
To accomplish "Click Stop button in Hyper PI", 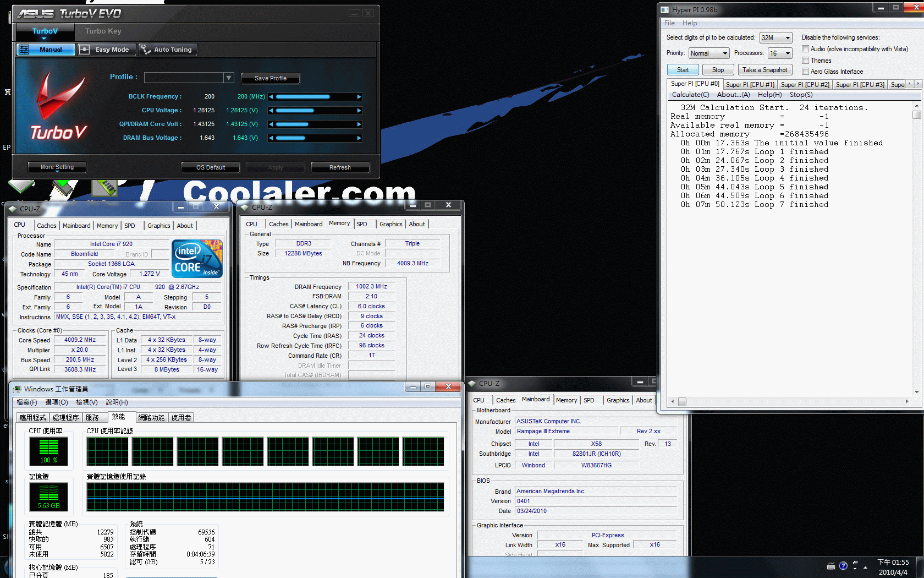I will click(x=718, y=70).
